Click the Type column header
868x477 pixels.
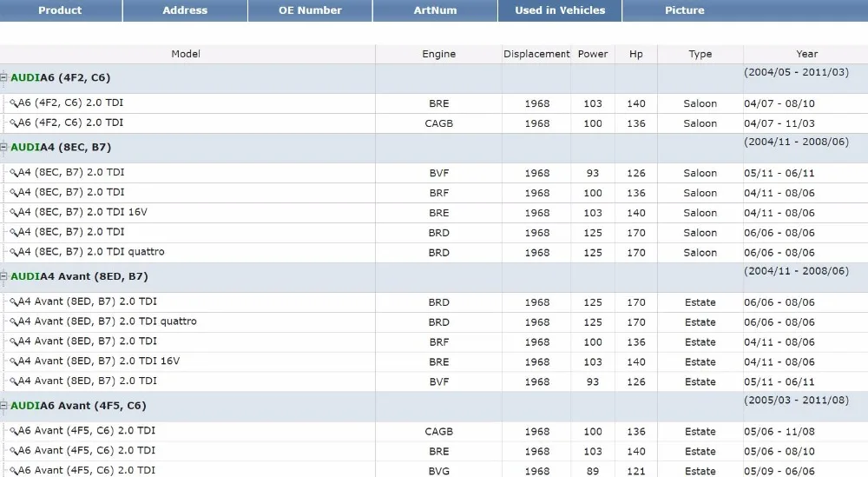(x=700, y=54)
